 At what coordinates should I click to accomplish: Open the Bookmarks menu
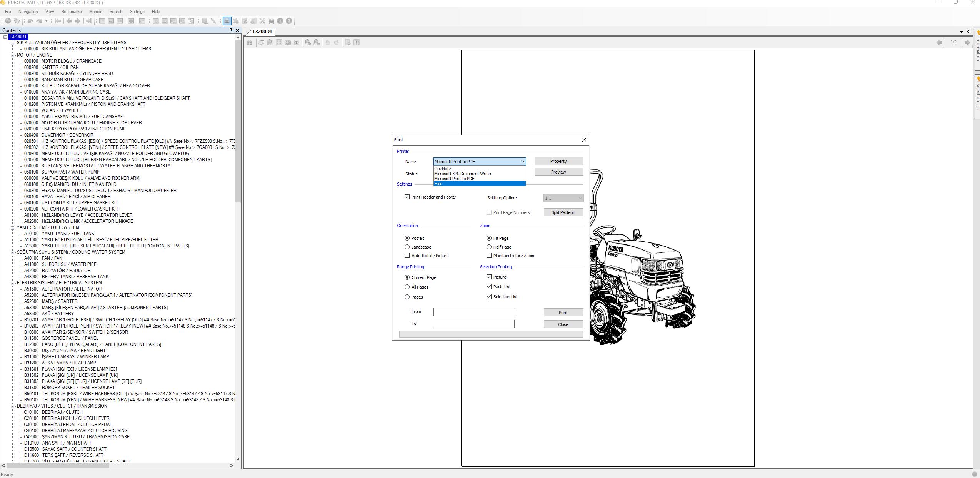(72, 12)
